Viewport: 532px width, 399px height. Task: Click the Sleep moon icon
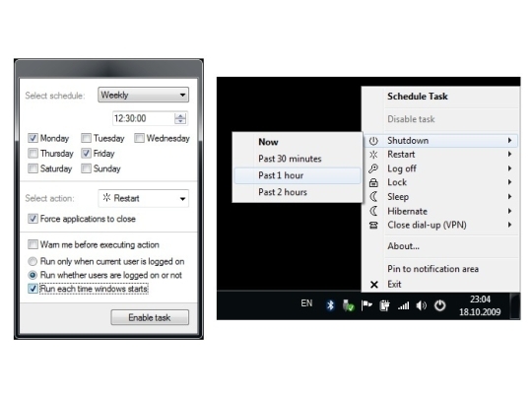[373, 197]
